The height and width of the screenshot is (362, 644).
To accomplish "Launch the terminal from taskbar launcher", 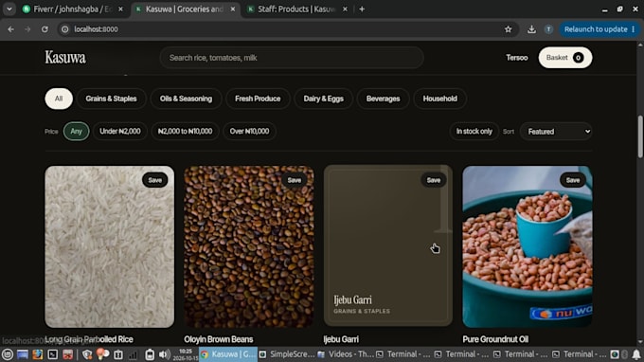I will tap(53, 354).
